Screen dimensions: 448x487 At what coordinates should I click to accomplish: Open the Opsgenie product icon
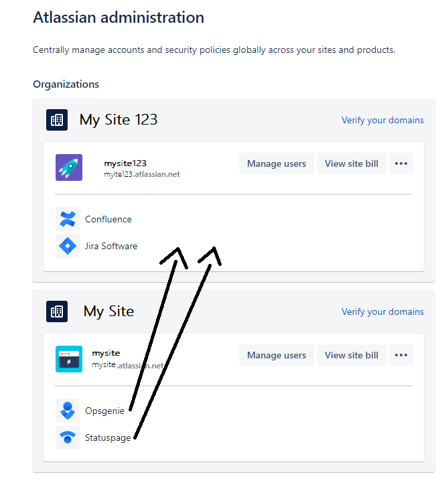68,411
